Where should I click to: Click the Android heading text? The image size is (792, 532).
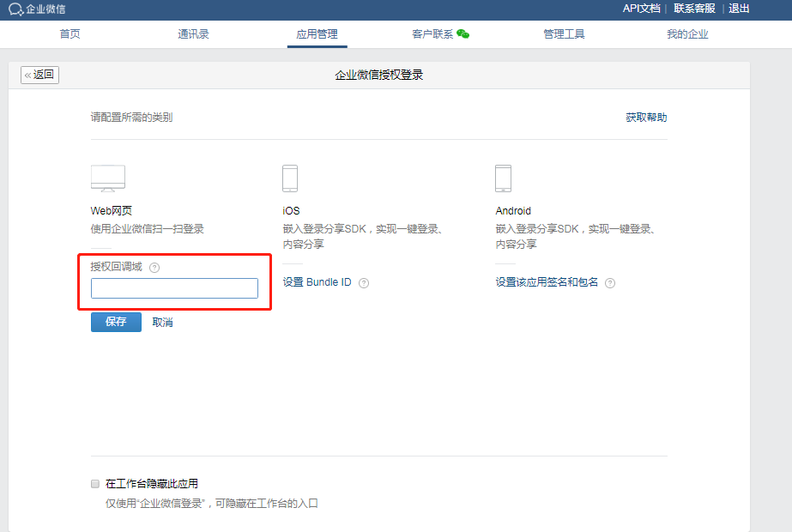[513, 211]
